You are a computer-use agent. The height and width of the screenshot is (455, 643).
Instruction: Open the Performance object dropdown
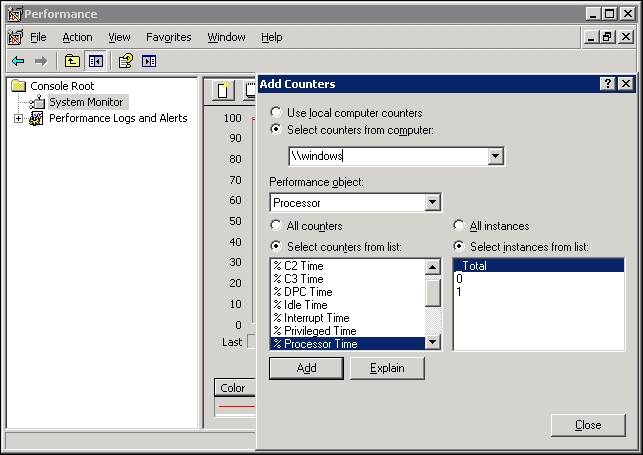(x=432, y=203)
